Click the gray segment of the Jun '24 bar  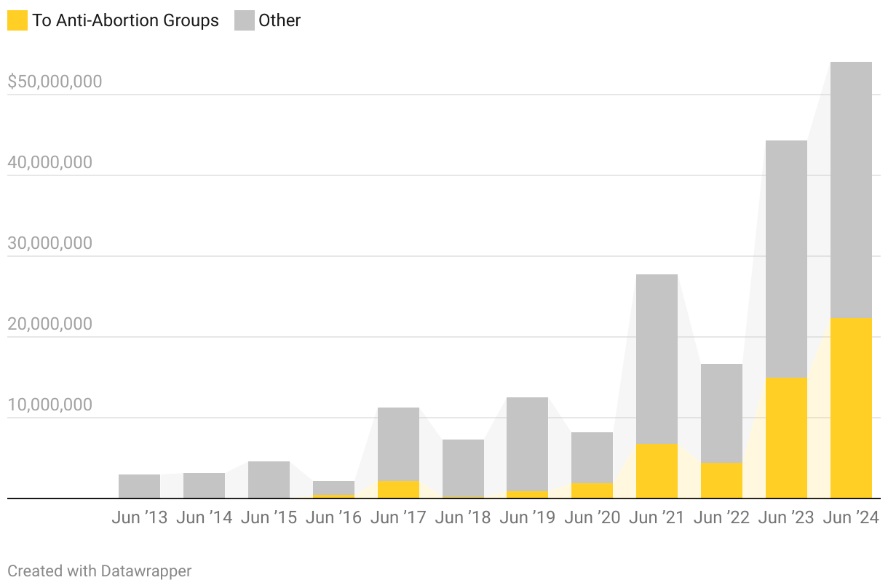coord(851,190)
